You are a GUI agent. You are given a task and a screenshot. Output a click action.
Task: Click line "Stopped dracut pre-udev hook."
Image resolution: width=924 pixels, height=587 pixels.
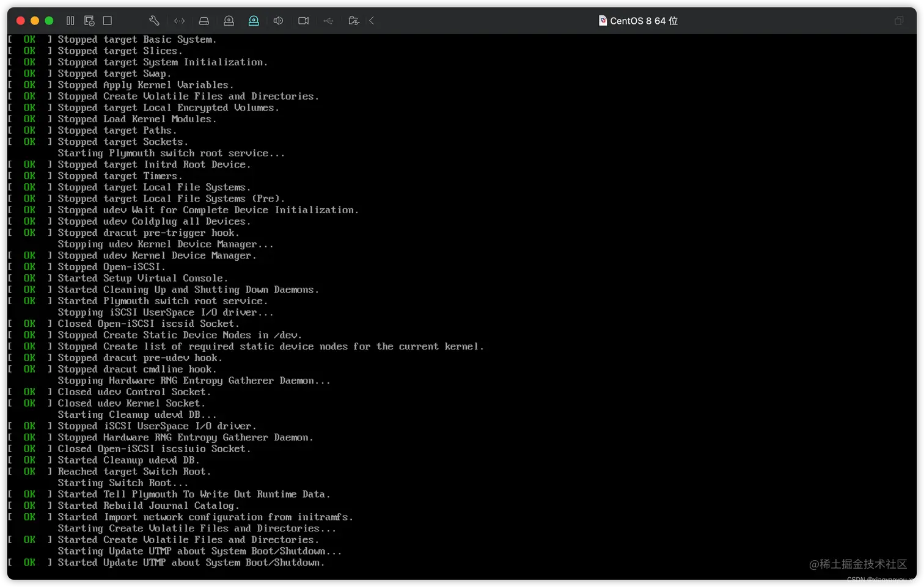(x=140, y=358)
